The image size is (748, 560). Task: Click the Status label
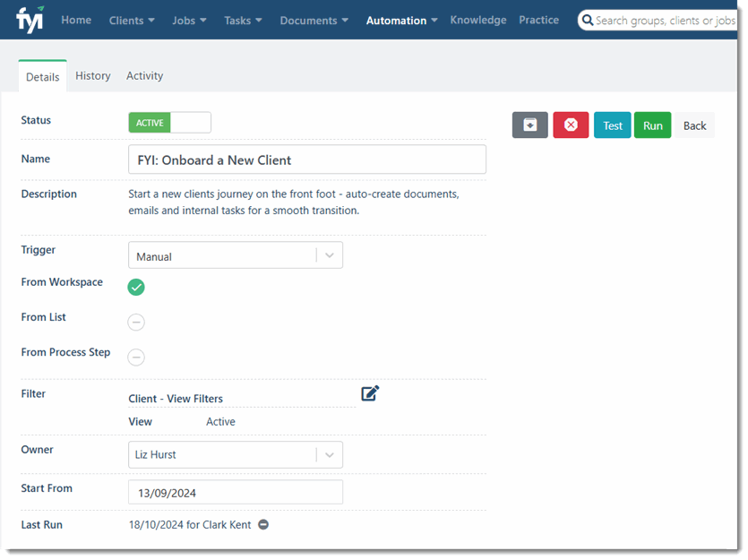click(x=36, y=120)
